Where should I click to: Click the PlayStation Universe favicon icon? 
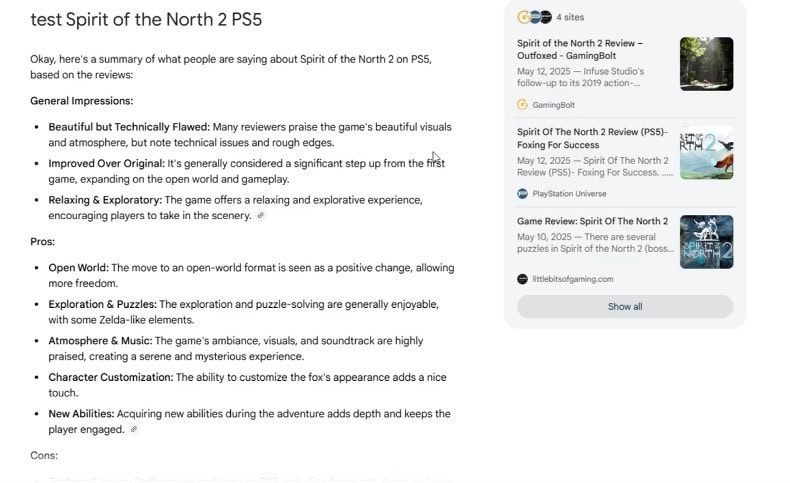[x=522, y=194]
